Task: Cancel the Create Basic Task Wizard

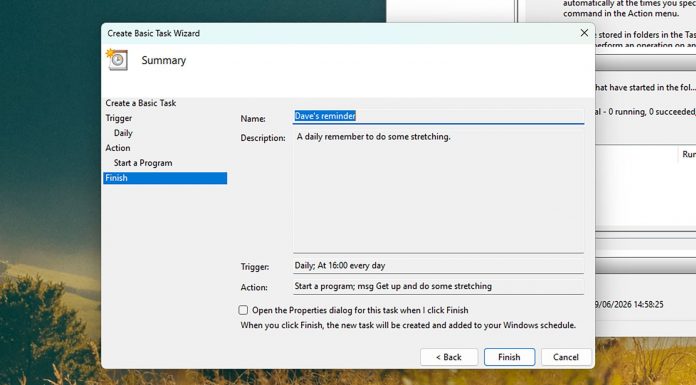Action: coord(566,357)
